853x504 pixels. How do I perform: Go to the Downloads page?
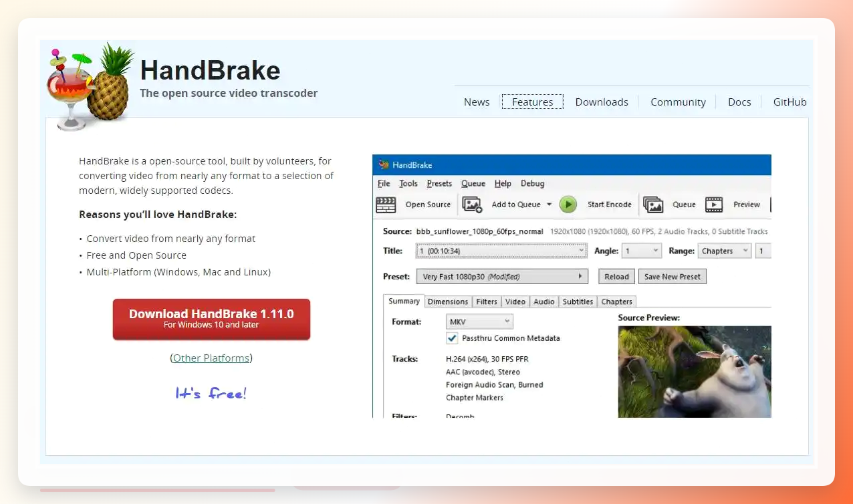tap(602, 102)
